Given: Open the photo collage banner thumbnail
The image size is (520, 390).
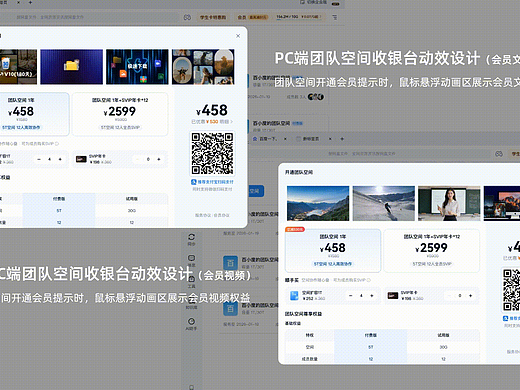Looking at the screenshot, I should click(x=203, y=67).
